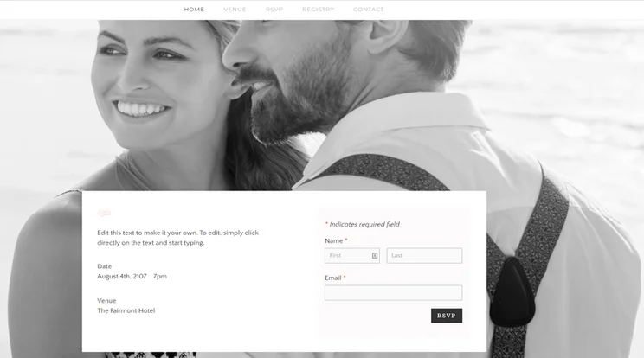
Task: Click the 'Venue' heading in info card
Action: (x=106, y=301)
